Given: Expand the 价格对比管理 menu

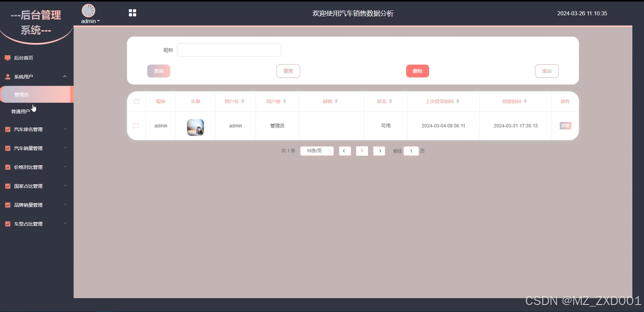Looking at the screenshot, I should point(65,167).
